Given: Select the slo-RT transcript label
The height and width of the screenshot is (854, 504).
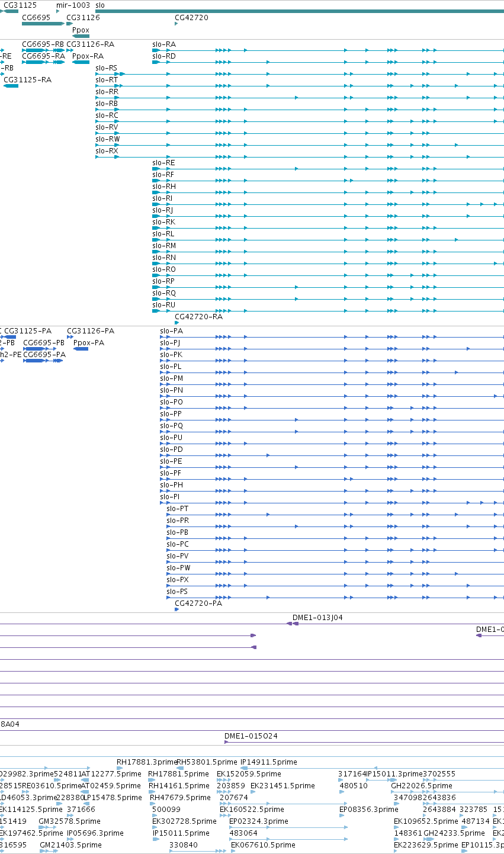Looking at the screenshot, I should click(x=107, y=80).
